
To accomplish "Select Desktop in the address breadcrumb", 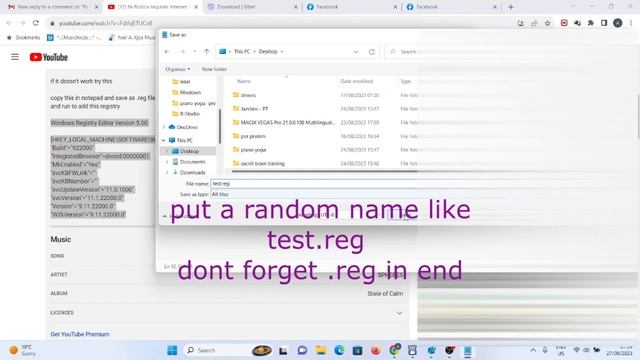I will 268,52.
